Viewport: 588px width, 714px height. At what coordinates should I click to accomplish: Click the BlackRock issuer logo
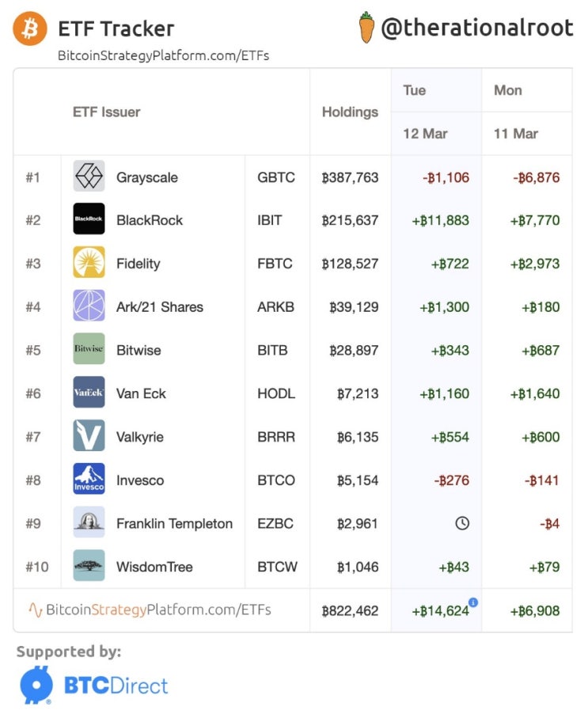(89, 219)
